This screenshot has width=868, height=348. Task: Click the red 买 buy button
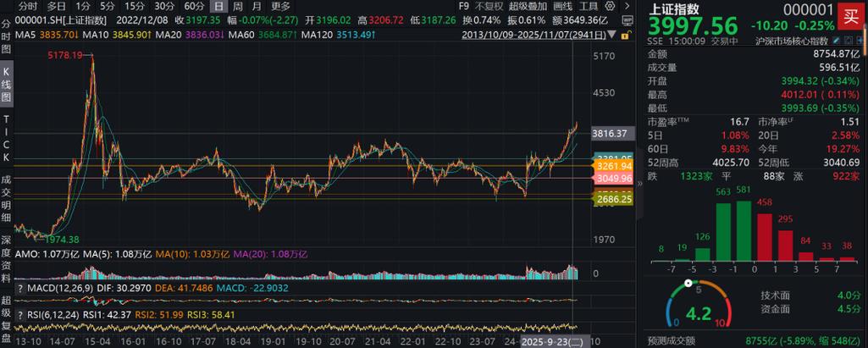849,16
